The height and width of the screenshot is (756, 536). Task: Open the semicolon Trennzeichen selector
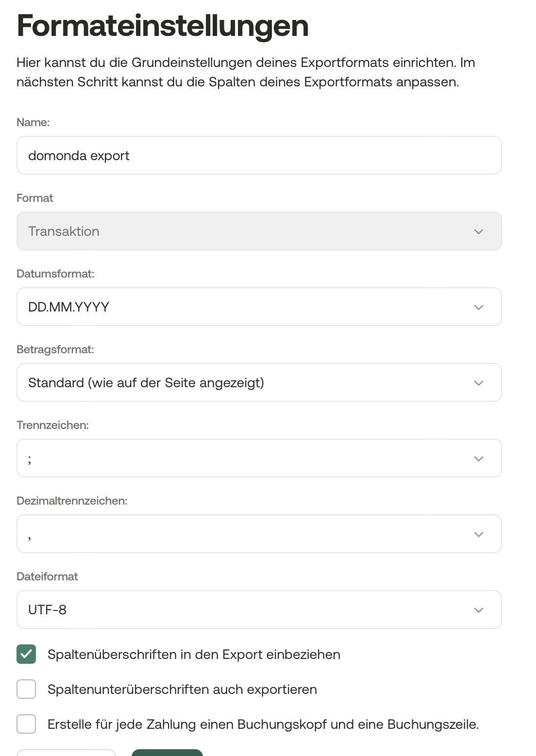(x=259, y=458)
